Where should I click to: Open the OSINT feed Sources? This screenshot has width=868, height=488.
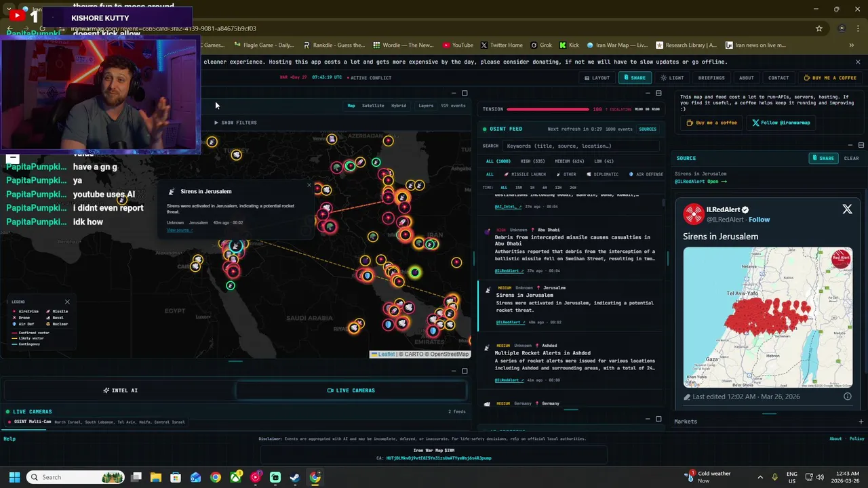[x=648, y=129]
